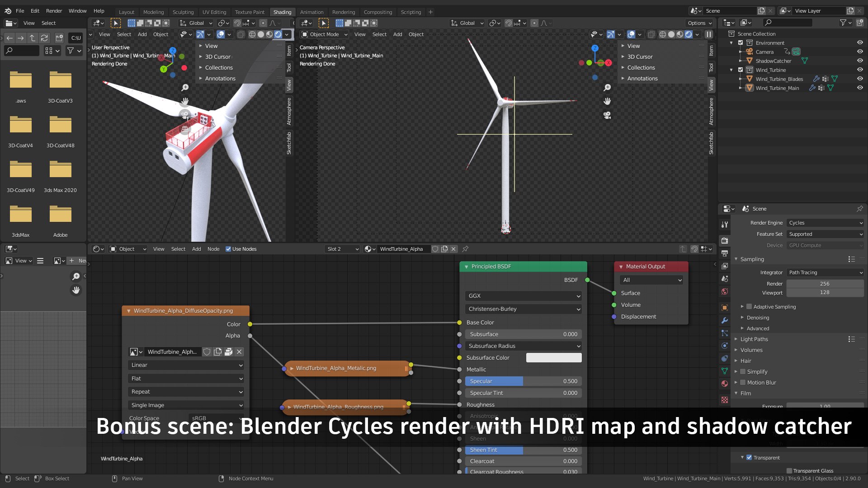Open the Material properties tab icon
The width and height of the screenshot is (868, 488).
(x=725, y=384)
